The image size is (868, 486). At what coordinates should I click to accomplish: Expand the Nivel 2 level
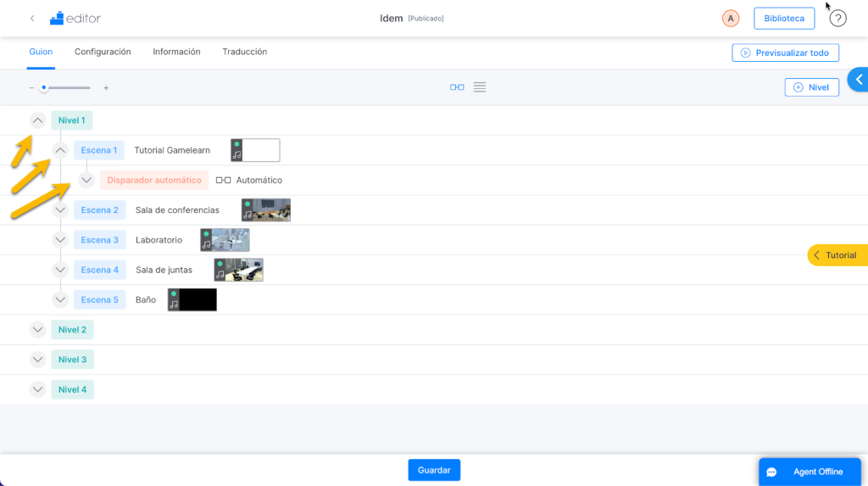(37, 330)
